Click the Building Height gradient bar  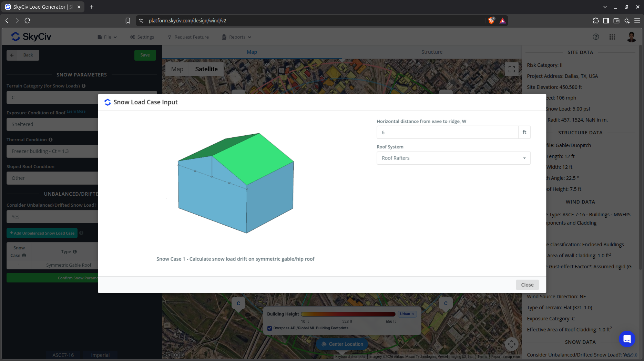(x=348, y=314)
